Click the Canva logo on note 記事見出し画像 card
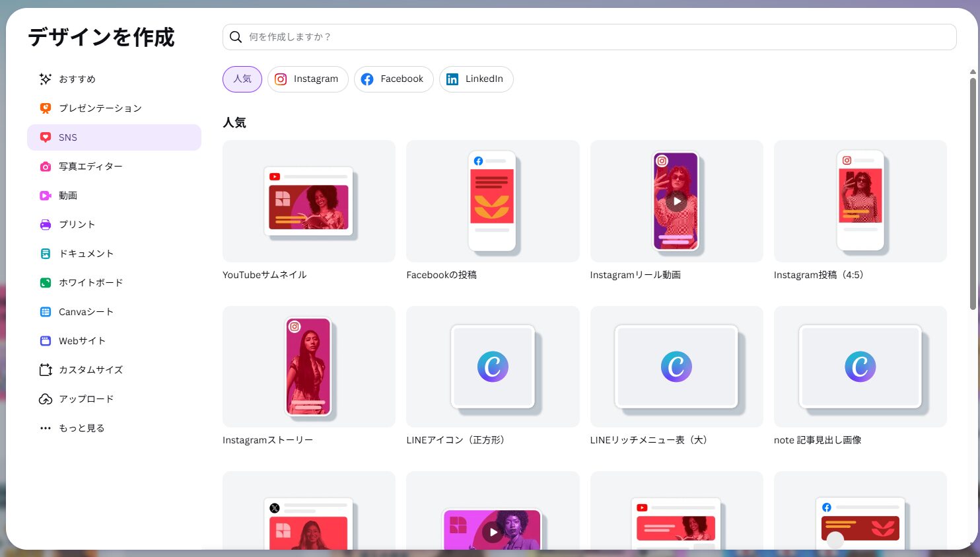This screenshot has height=557, width=980. tap(860, 367)
